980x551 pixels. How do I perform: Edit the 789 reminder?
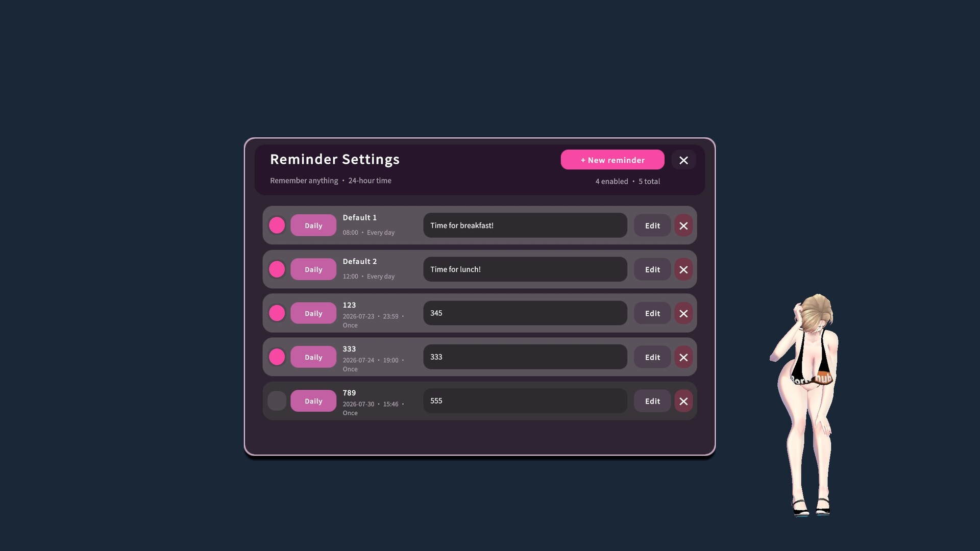point(652,401)
